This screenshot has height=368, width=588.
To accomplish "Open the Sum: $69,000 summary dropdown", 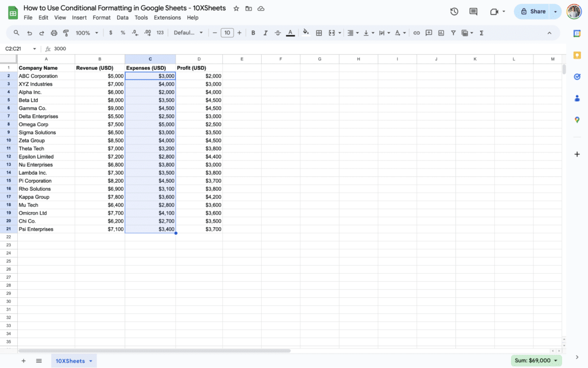I will 535,360.
